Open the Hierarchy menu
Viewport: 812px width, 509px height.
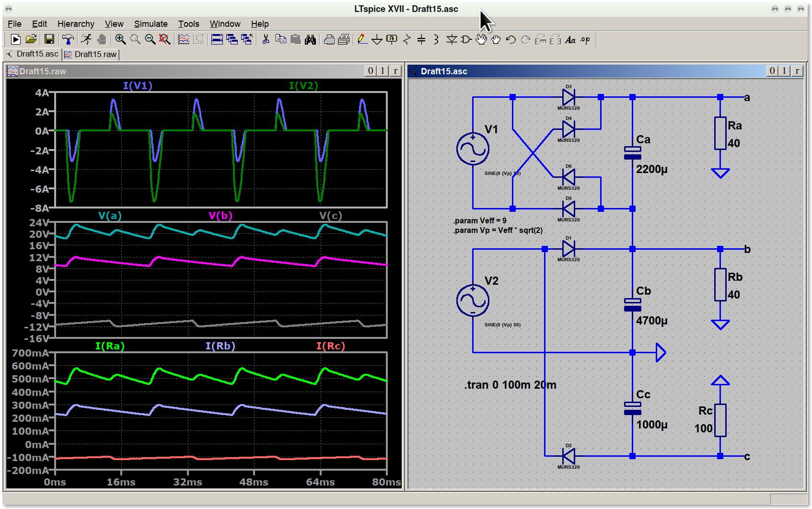pos(76,24)
